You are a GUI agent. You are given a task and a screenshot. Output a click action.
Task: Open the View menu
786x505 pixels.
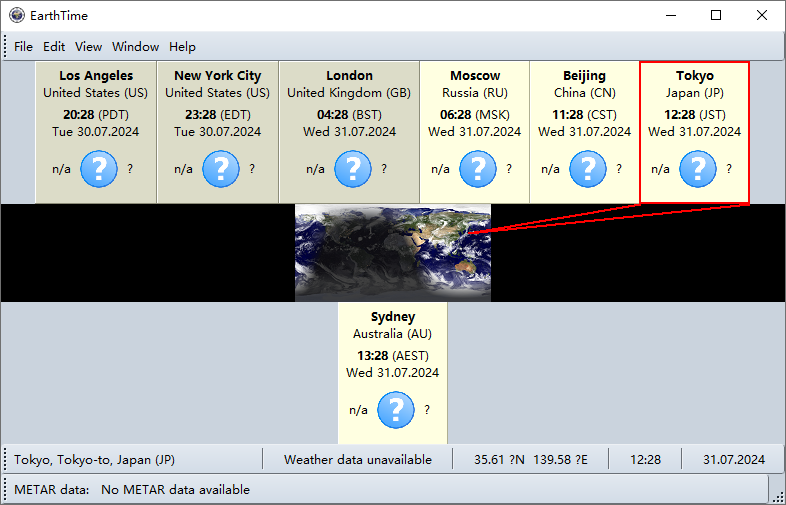tap(88, 47)
